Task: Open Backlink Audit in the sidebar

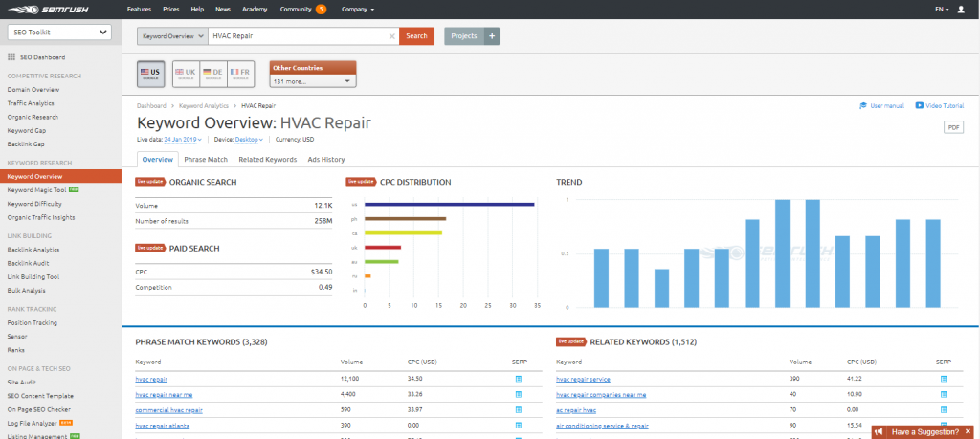Action: (x=29, y=263)
